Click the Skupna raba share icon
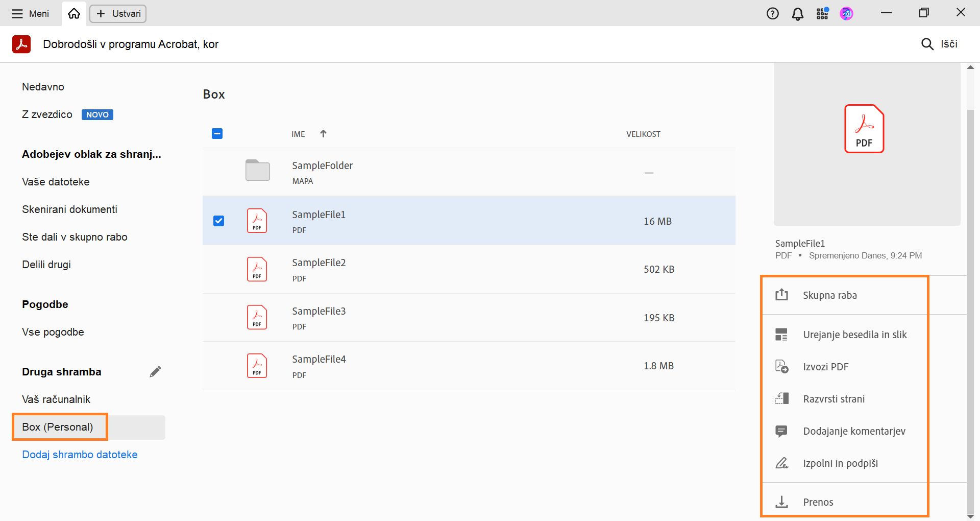The height and width of the screenshot is (521, 980). [781, 295]
